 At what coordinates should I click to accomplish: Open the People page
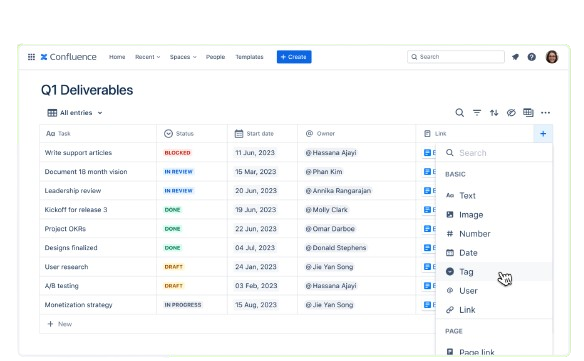click(x=215, y=57)
